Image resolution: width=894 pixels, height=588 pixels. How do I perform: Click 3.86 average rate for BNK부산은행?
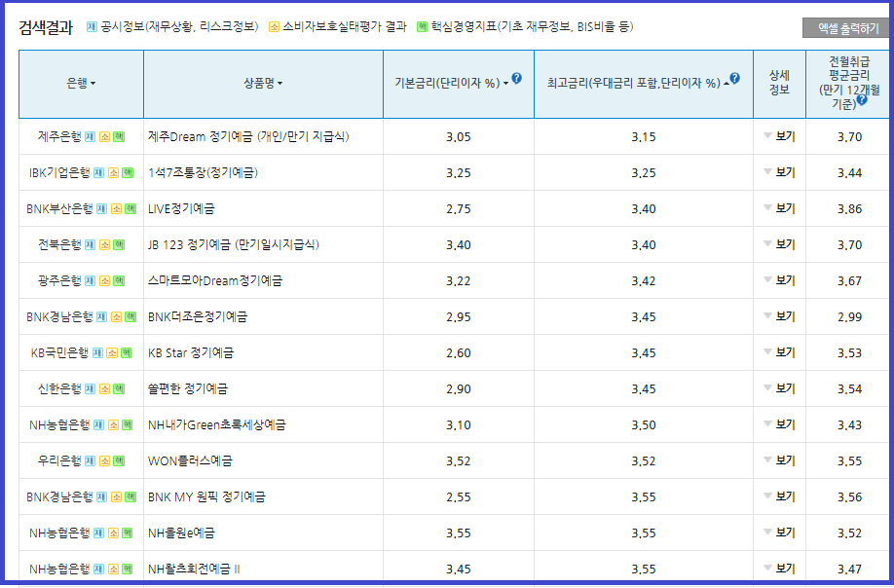tap(849, 209)
